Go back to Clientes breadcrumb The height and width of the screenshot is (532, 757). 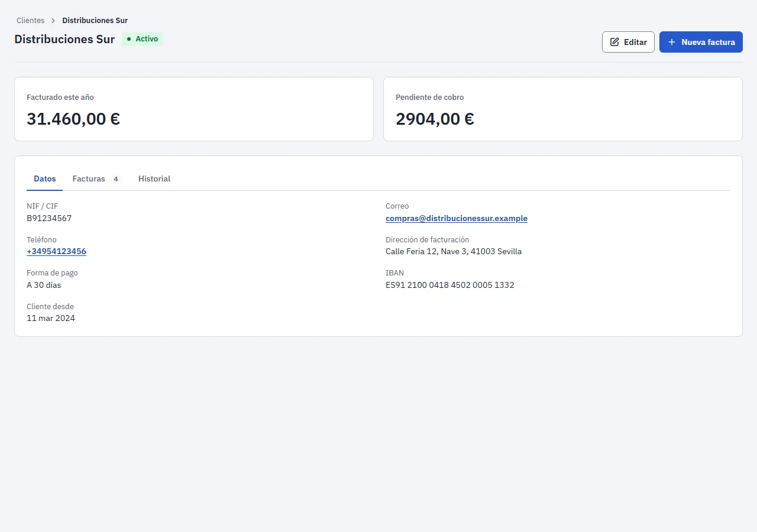[30, 21]
